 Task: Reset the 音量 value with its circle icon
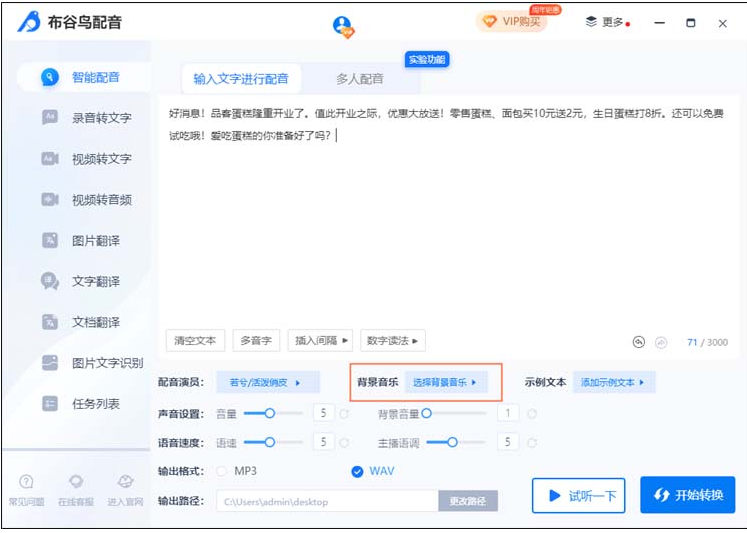pyautogui.click(x=345, y=413)
